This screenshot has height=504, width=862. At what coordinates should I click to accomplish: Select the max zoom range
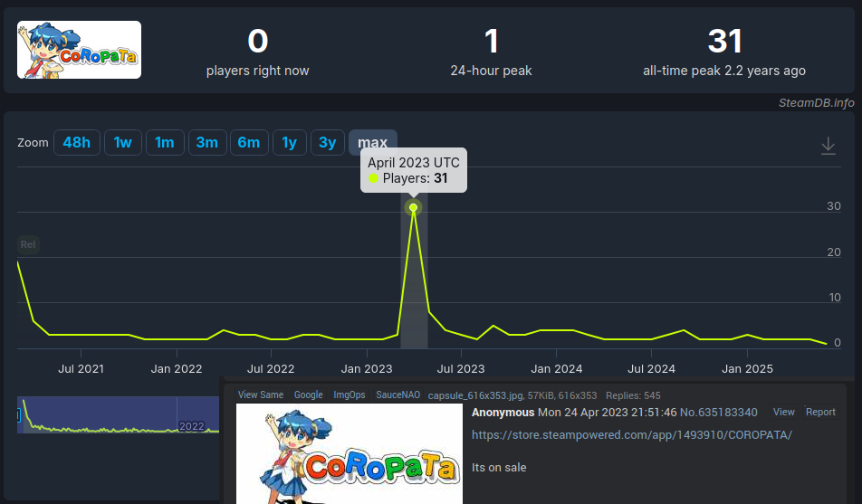pyautogui.click(x=373, y=142)
